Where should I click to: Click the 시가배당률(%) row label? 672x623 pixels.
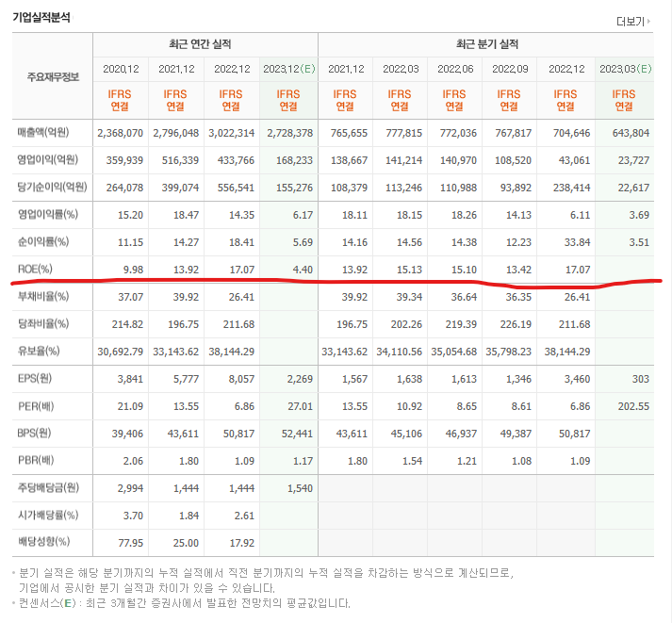click(48, 515)
